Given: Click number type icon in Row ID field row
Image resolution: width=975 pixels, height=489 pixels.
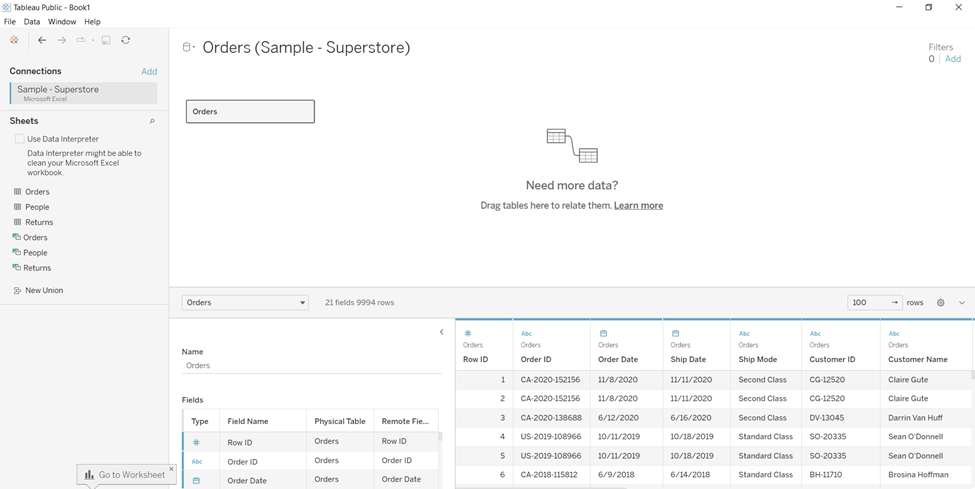Looking at the screenshot, I should click(196, 442).
